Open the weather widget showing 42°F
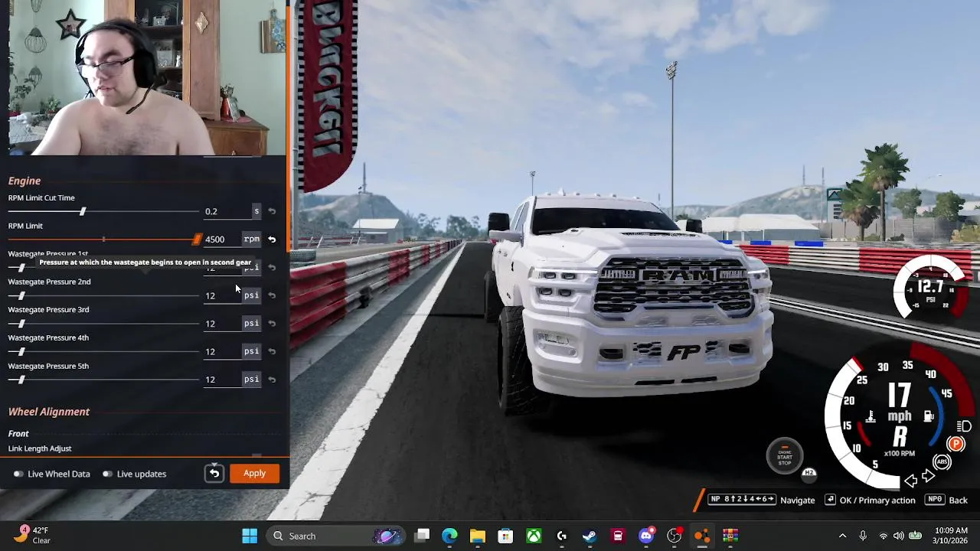980x551 pixels. pyautogui.click(x=32, y=535)
